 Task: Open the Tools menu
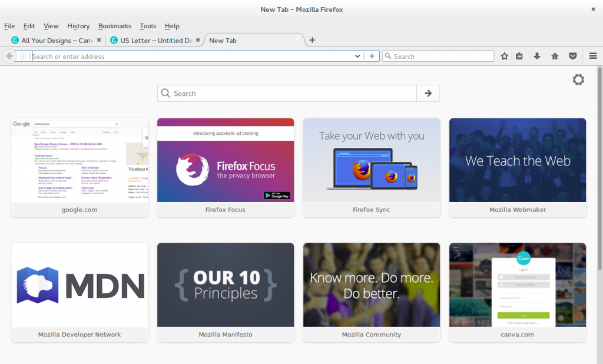148,26
